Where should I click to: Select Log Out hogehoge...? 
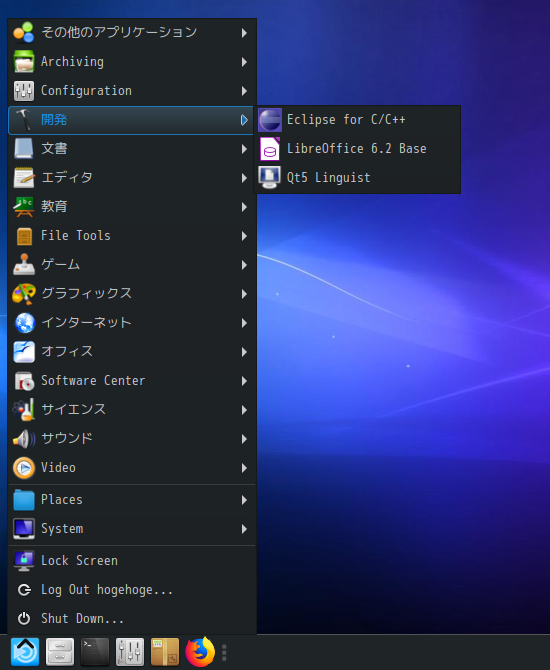coord(132,590)
